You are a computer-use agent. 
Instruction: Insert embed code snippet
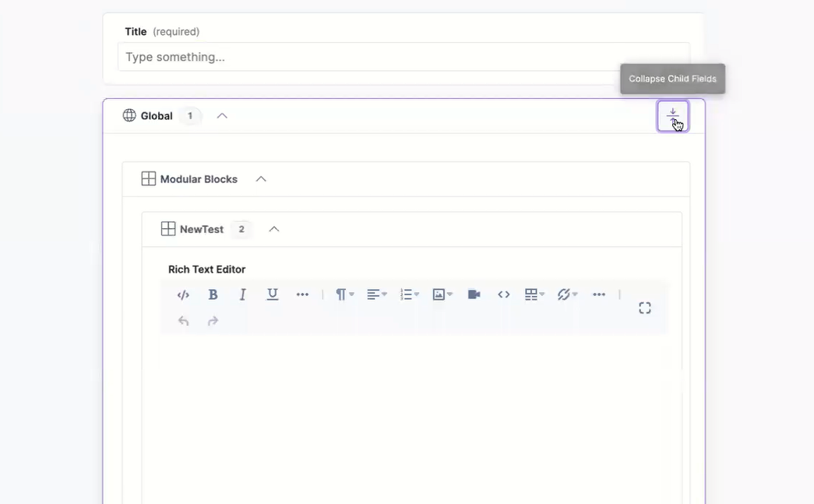pos(503,294)
